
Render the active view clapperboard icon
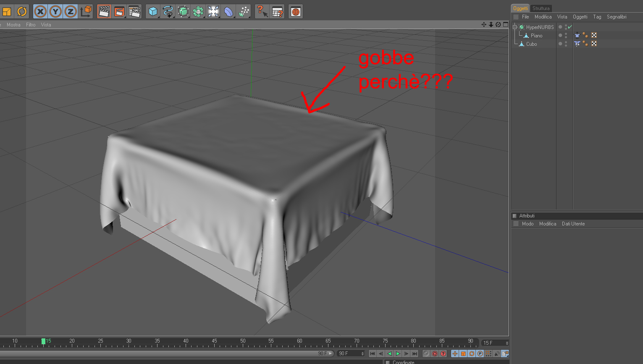104,11
